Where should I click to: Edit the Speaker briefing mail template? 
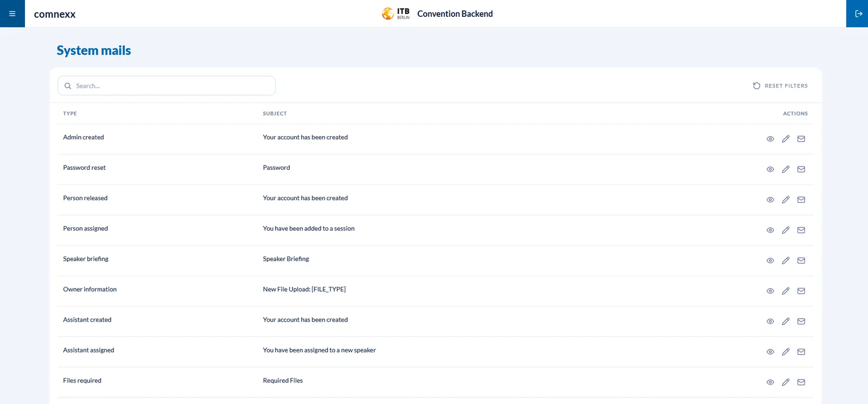pos(786,260)
